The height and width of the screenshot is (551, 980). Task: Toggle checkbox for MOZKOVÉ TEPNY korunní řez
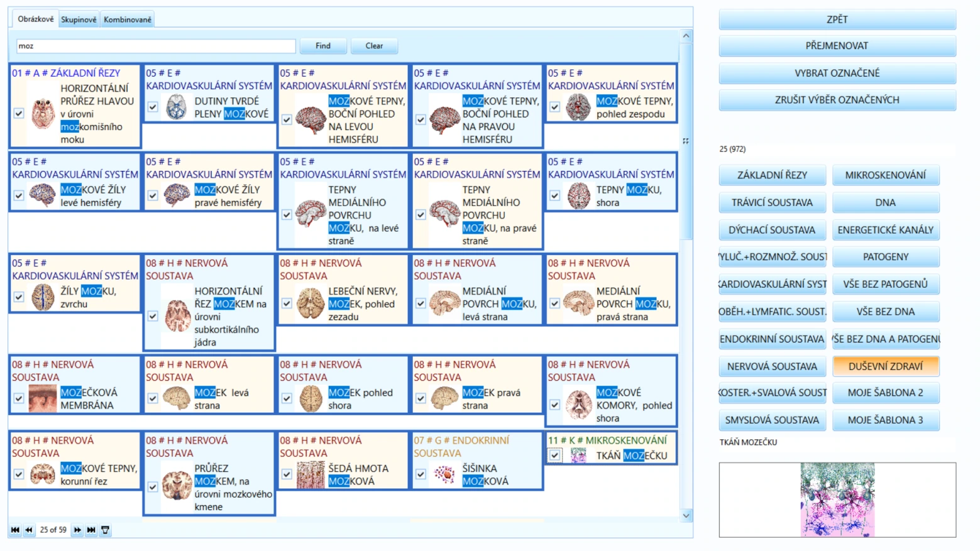point(19,474)
